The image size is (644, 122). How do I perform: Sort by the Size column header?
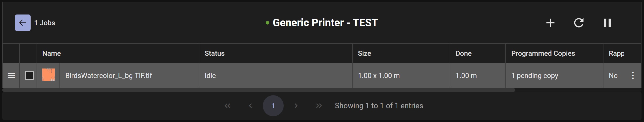[364, 53]
